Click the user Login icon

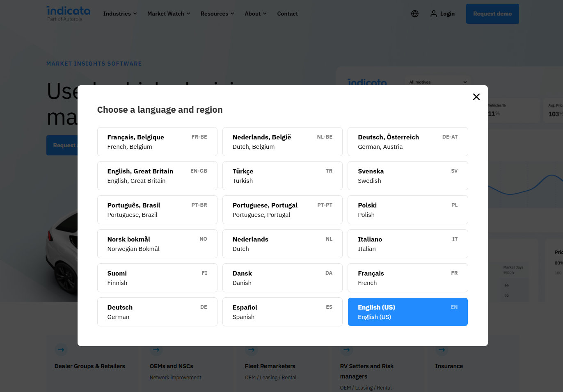pos(433,14)
